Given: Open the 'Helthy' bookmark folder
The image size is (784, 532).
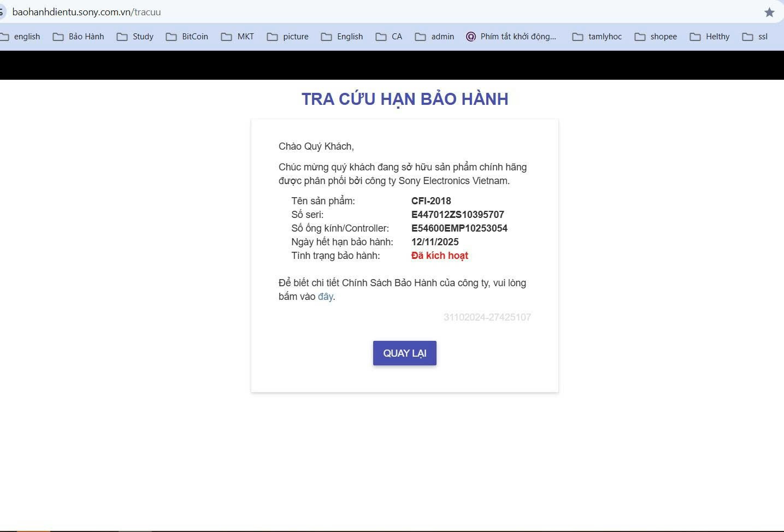Looking at the screenshot, I should tap(710, 37).
